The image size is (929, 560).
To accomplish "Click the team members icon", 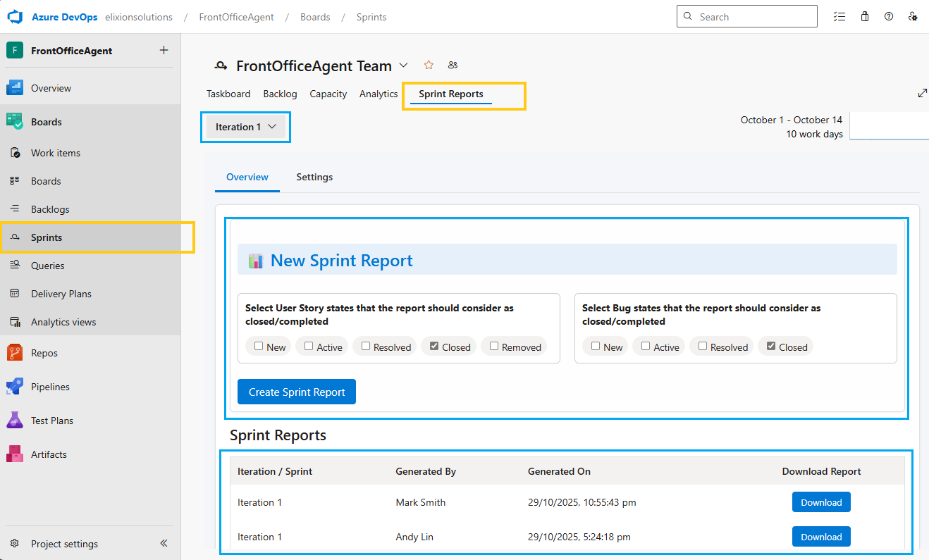I will 453,66.
